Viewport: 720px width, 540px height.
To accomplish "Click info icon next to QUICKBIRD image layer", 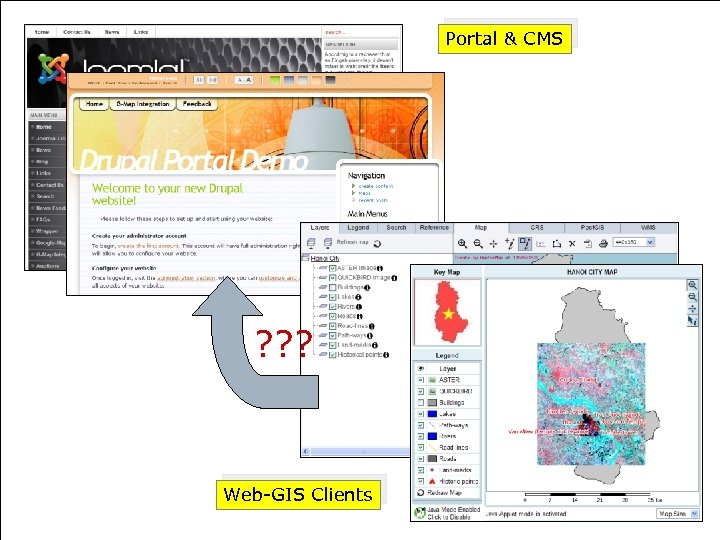I will coord(394,278).
